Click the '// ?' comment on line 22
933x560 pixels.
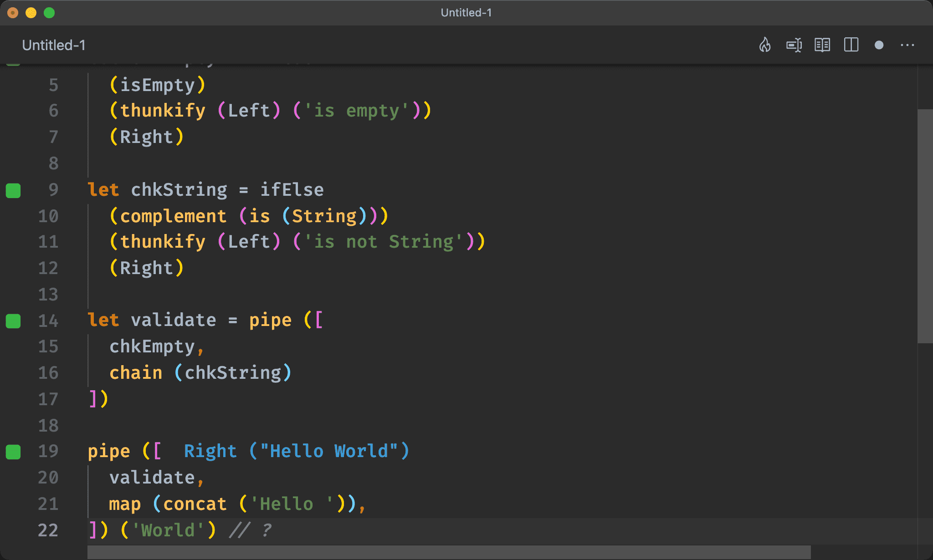coord(250,530)
